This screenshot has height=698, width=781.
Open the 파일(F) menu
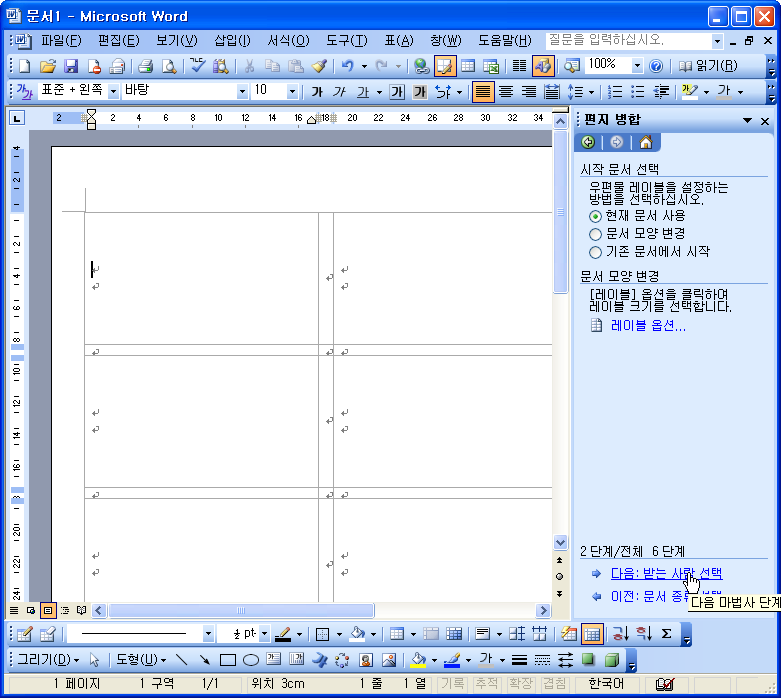point(61,40)
